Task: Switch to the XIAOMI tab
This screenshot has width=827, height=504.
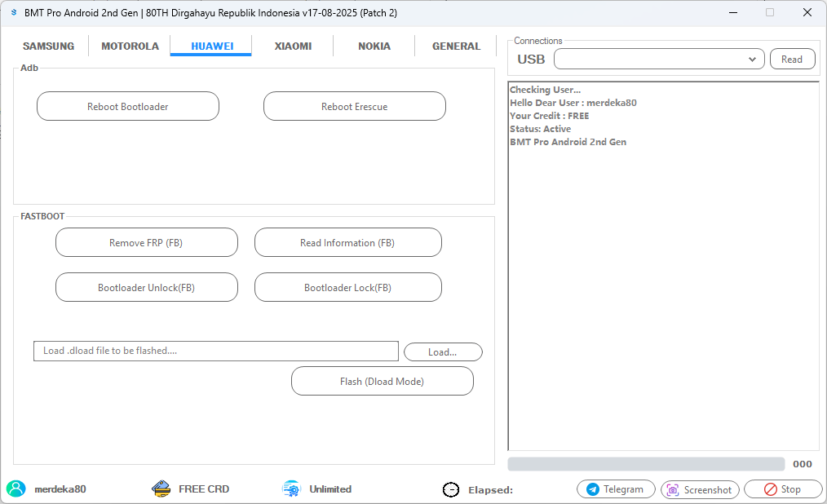Action: [293, 46]
